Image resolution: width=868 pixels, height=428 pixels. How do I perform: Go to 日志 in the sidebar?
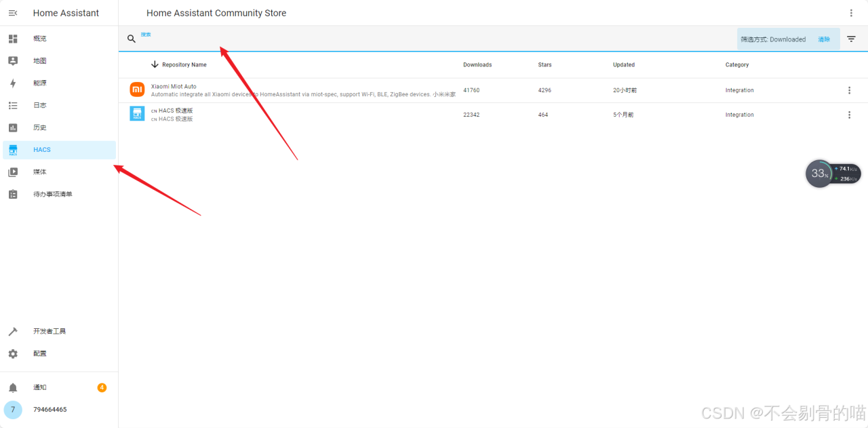click(x=40, y=105)
